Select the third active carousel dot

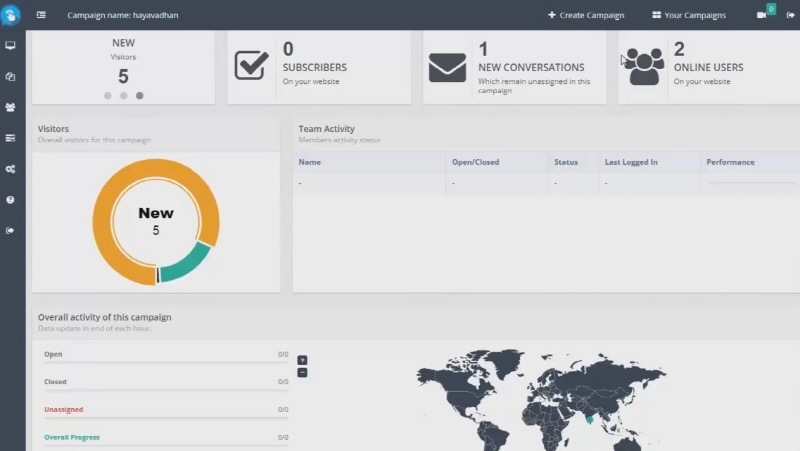pyautogui.click(x=139, y=95)
